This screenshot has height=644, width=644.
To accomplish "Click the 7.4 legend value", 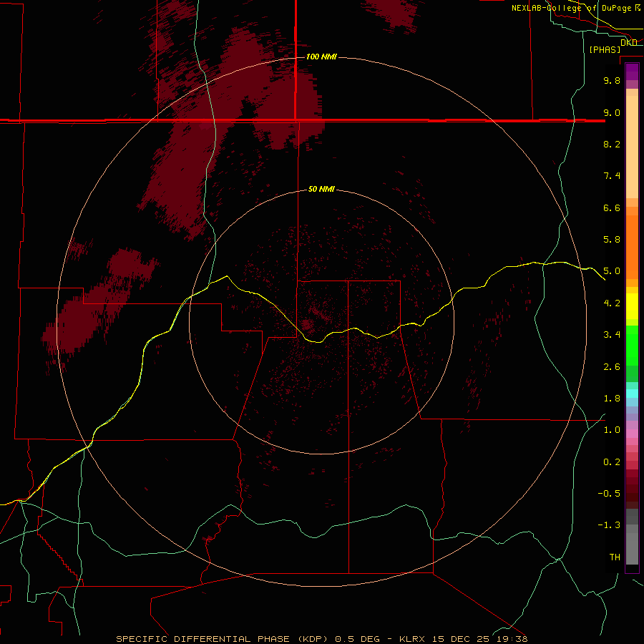I will point(612,176).
